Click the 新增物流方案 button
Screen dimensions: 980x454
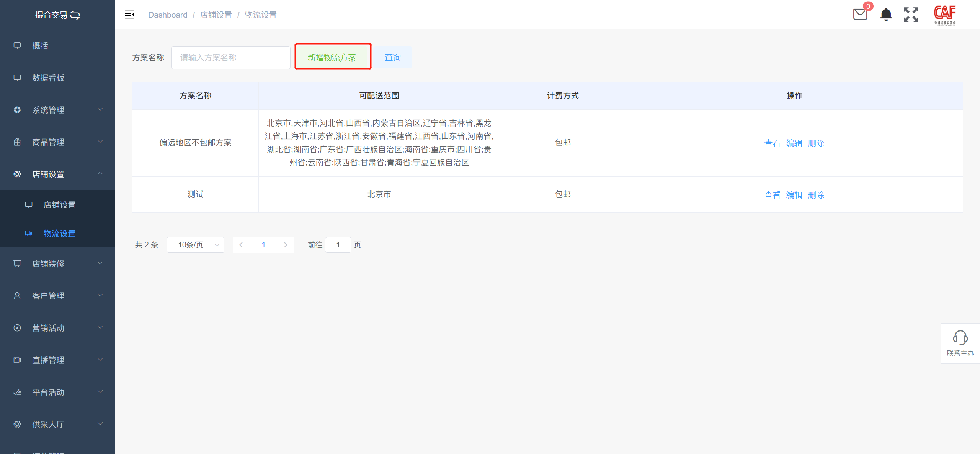click(332, 57)
